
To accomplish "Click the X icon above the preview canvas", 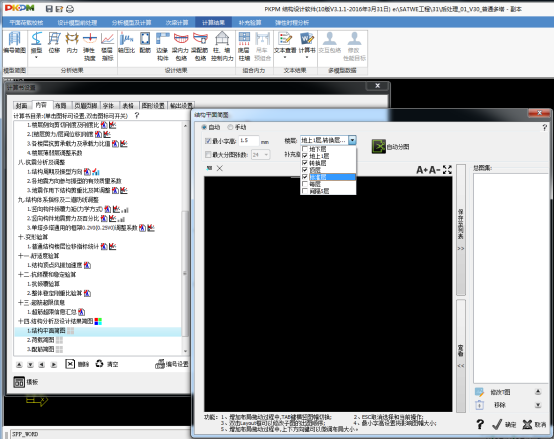I will pos(219,168).
